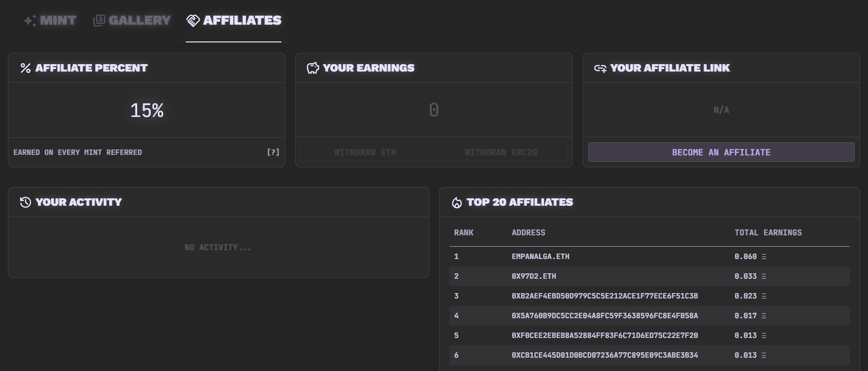Click the rank 3 address starting 0XB2AEF4
This screenshot has height=371, width=868.
point(604,296)
